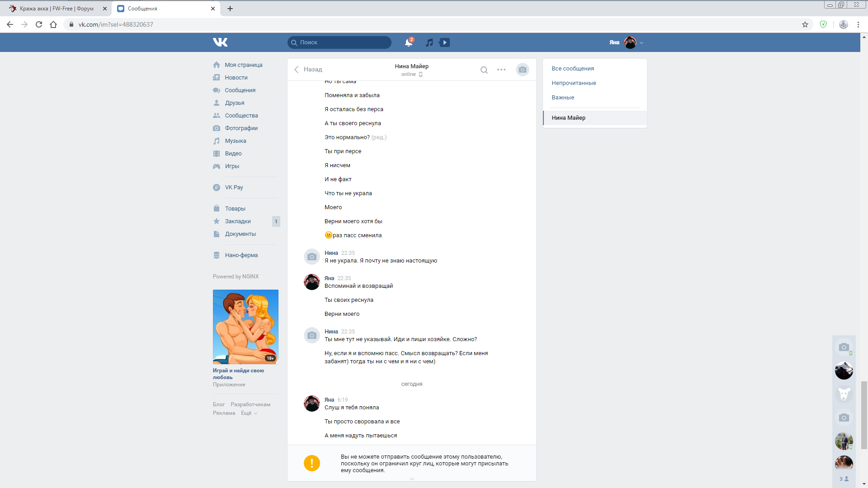Expand the Яна profile dropdown arrow
Image resolution: width=868 pixels, height=488 pixels.
click(x=642, y=43)
